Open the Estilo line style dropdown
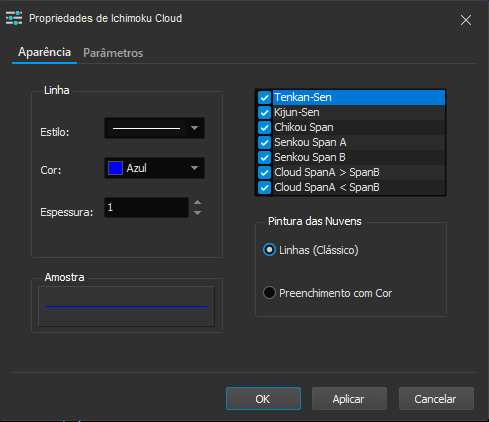Viewport: 489px width, 422px height. coord(154,128)
